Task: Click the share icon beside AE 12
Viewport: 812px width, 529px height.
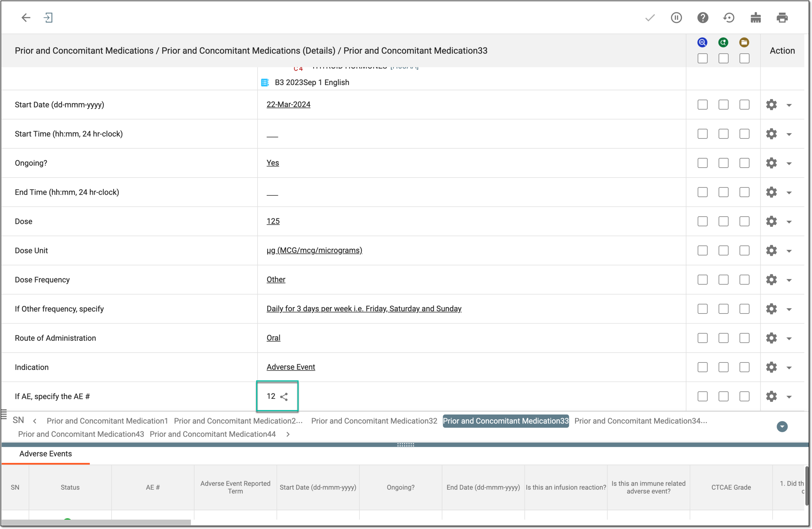Action: point(284,397)
